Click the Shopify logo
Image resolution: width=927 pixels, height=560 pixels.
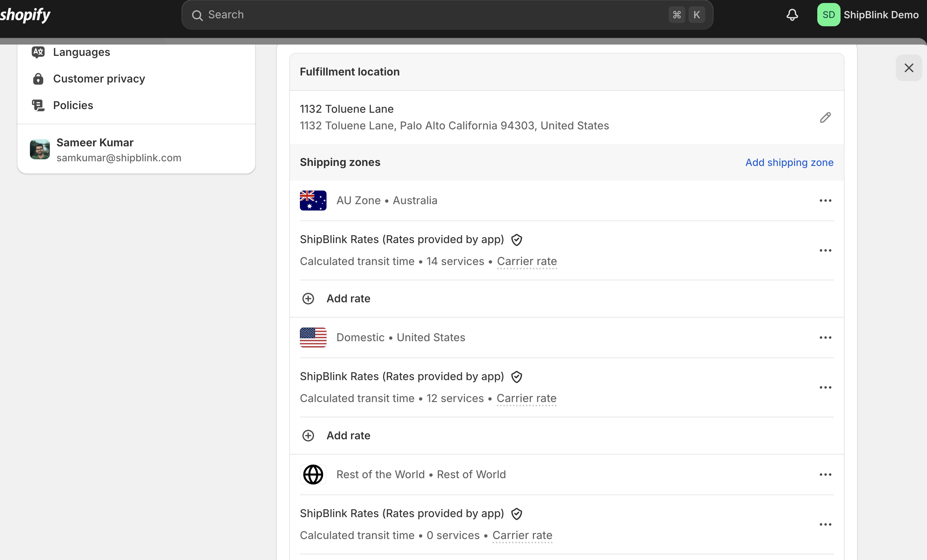(x=25, y=15)
